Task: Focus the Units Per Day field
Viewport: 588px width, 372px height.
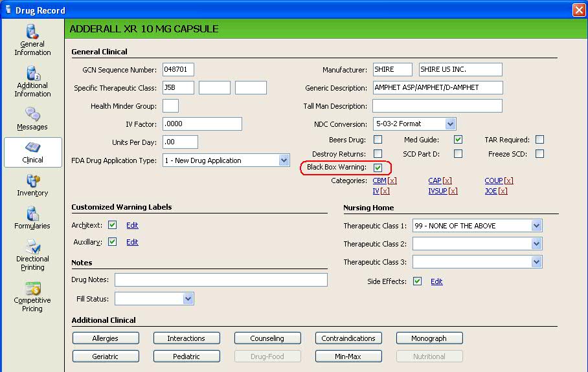Action: pyautogui.click(x=180, y=142)
